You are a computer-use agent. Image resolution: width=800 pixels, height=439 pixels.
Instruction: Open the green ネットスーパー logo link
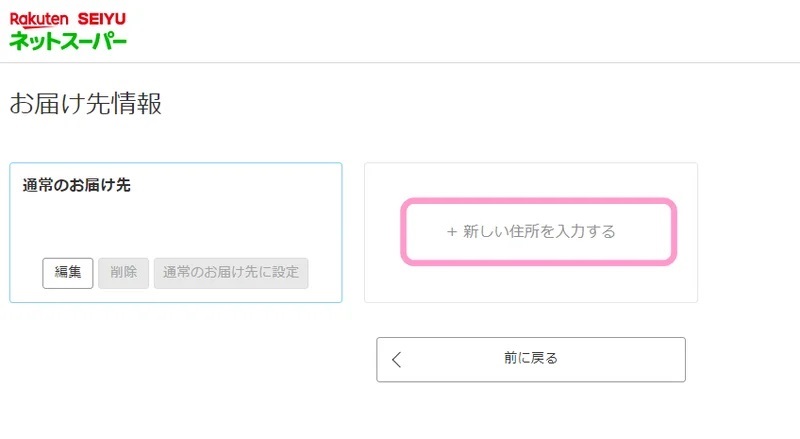(68, 41)
